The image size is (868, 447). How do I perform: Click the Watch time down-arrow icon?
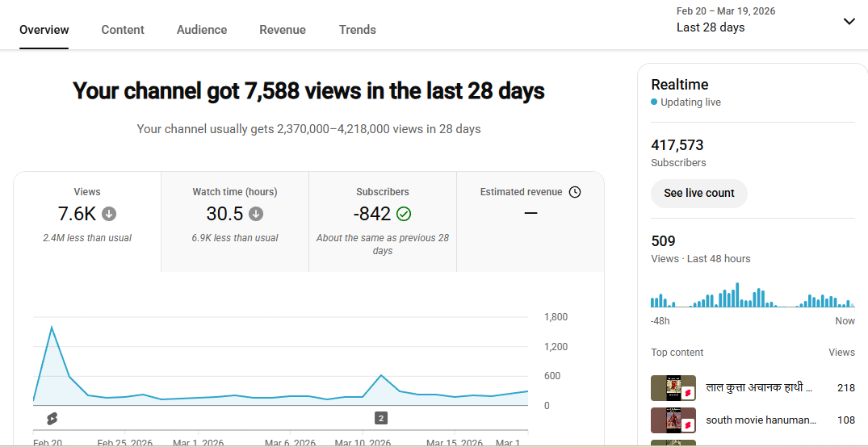click(256, 215)
